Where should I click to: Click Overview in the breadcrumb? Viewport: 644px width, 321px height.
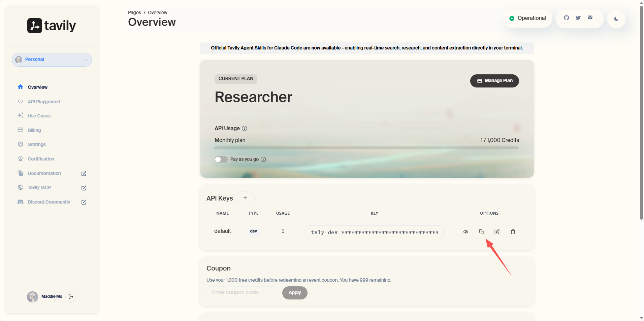(158, 12)
